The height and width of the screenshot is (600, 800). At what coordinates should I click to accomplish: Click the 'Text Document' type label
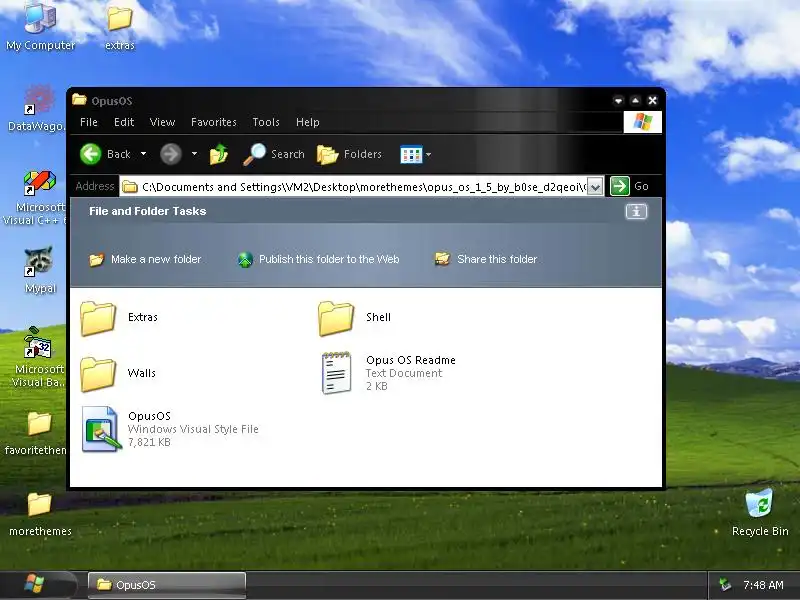click(404, 373)
